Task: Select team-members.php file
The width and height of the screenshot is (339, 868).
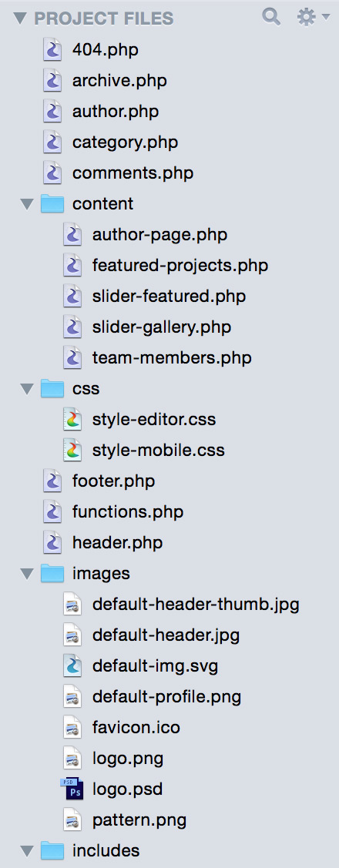Action: tap(172, 358)
